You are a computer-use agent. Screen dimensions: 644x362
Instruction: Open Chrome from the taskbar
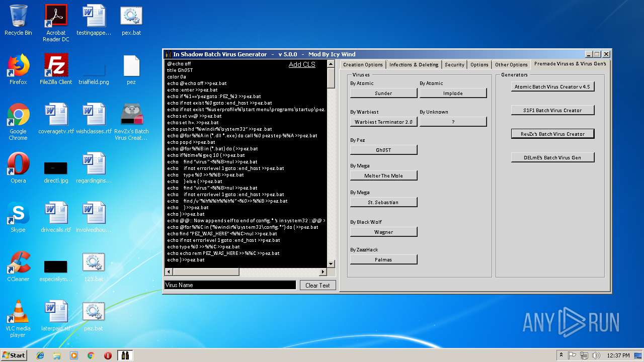coord(91,355)
